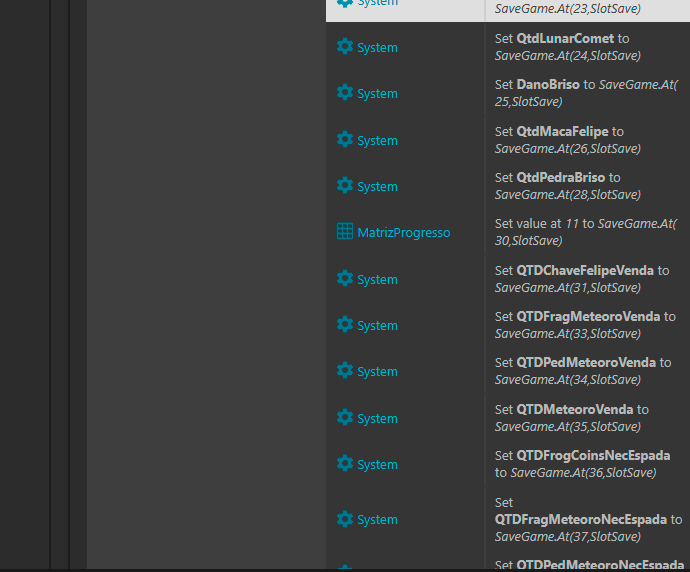Select the System label on QTDFrogCoinsNecEspada row

378,465
